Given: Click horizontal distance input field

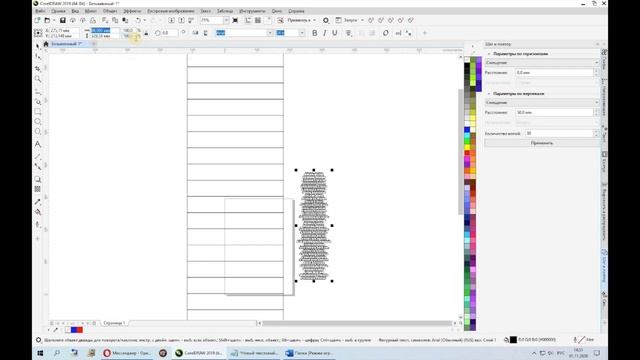Looking at the screenshot, I should click(x=554, y=72).
